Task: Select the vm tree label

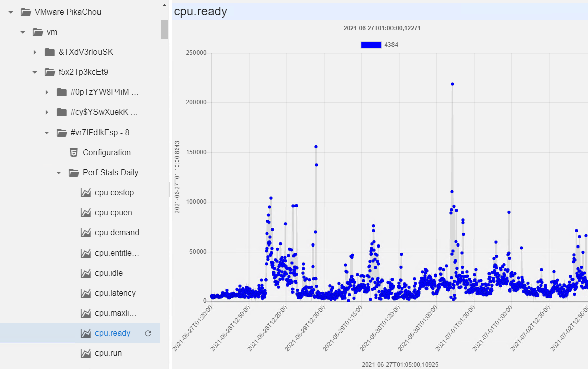Action: (x=52, y=32)
